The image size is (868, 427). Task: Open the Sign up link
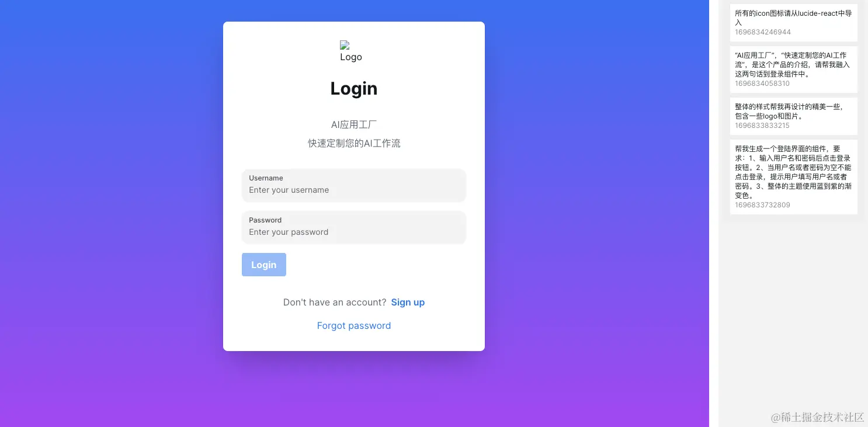tap(408, 302)
